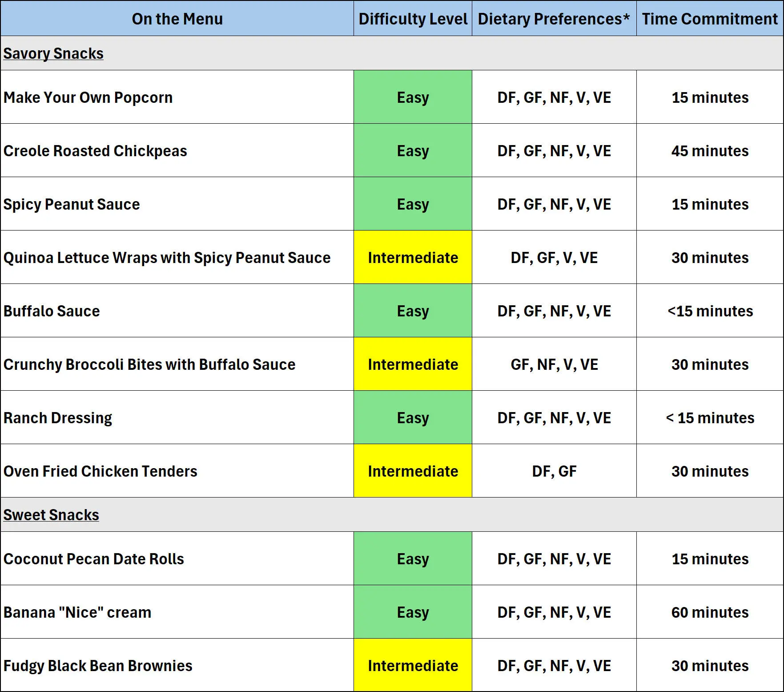Click '30 minutes' for Quinoa Lettuce Wraps

[710, 257]
